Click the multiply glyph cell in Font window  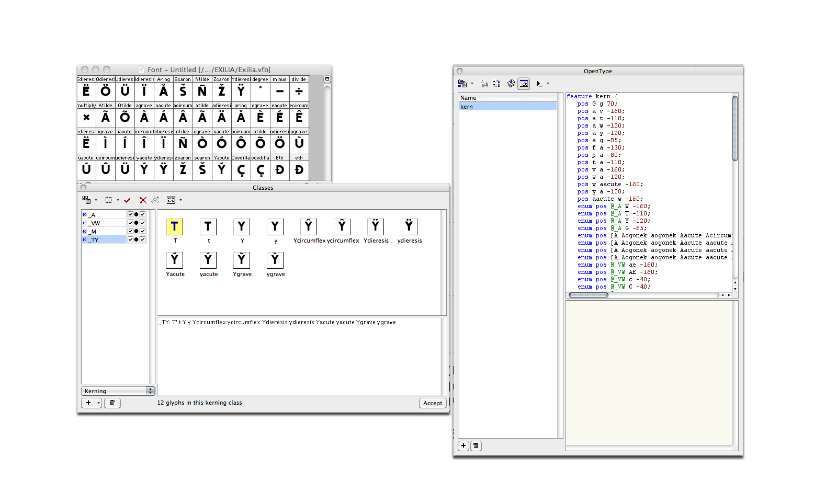pyautogui.click(x=86, y=115)
